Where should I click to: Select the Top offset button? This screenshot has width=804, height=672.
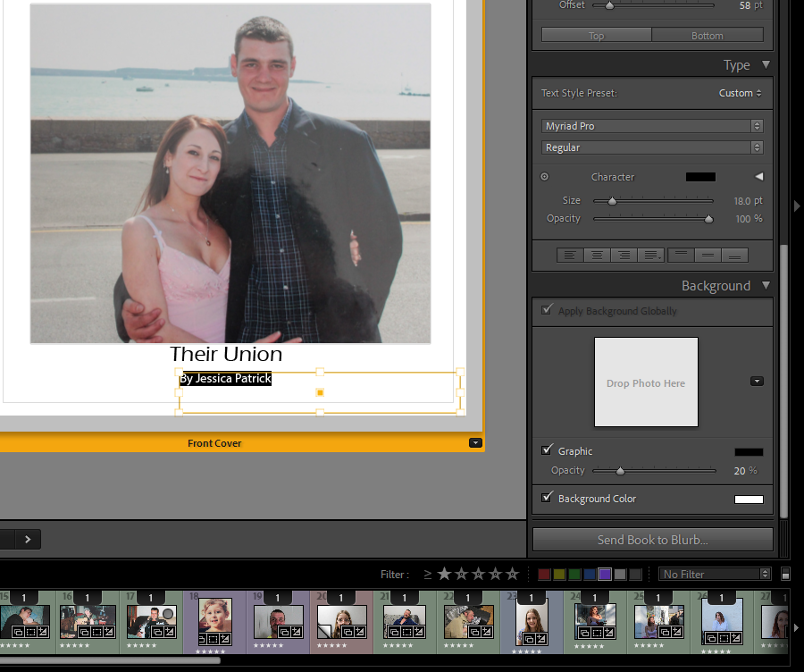click(x=597, y=36)
